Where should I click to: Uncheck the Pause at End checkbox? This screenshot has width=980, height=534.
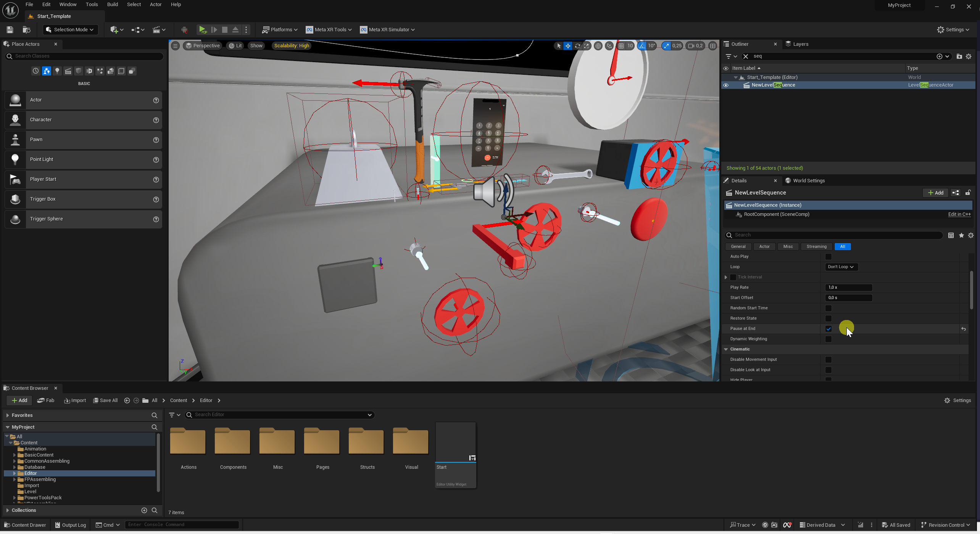click(828, 329)
